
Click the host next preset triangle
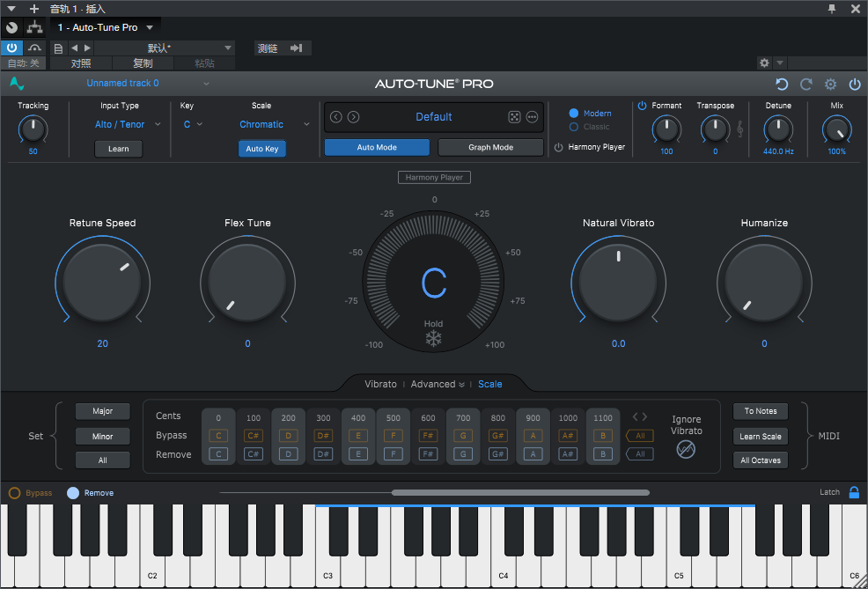pos(87,48)
